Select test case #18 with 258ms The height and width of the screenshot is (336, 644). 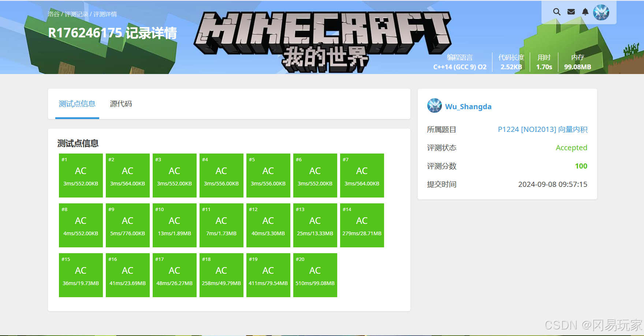(222, 275)
